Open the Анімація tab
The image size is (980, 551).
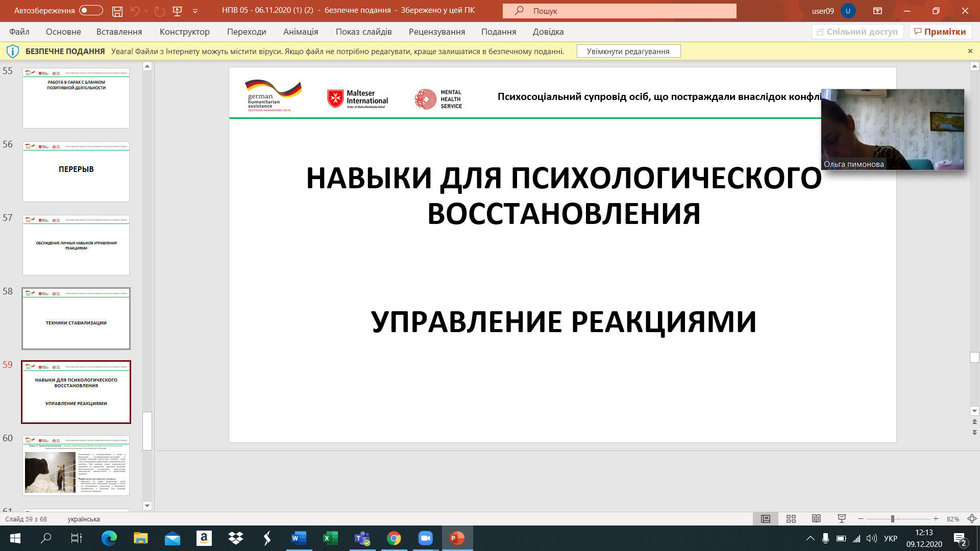pos(301,32)
